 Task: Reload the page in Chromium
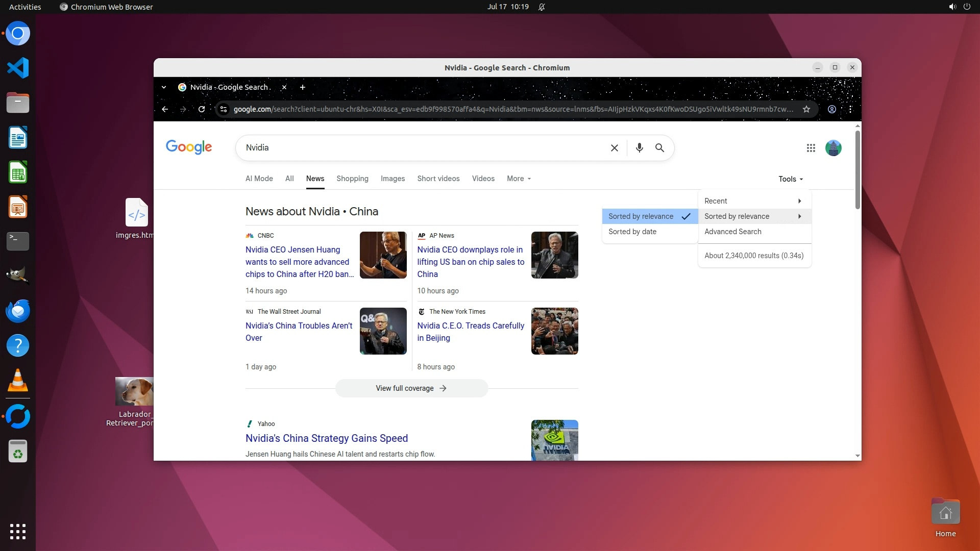coord(202,109)
